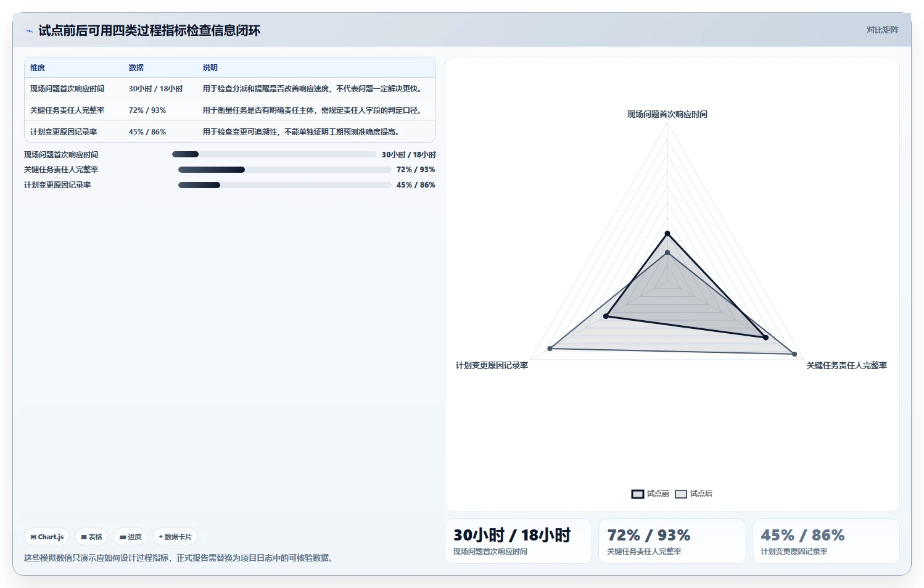Toggle the 试点后 legend item

tap(693, 494)
